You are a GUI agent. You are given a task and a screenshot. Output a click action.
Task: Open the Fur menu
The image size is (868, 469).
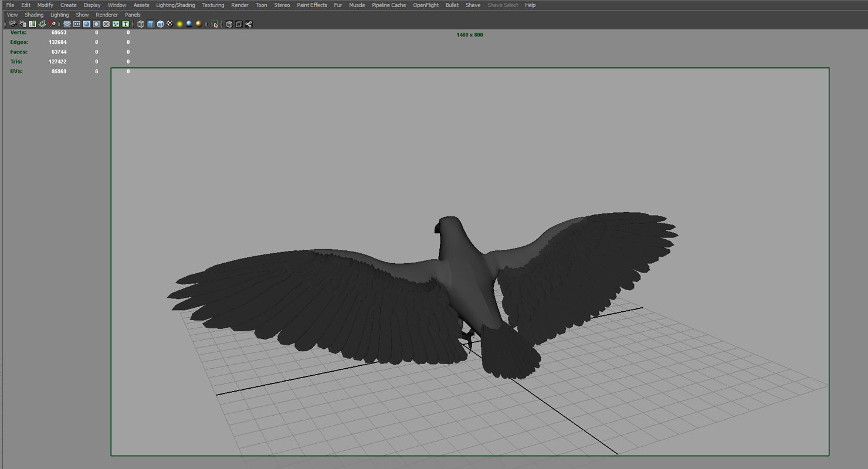point(338,5)
